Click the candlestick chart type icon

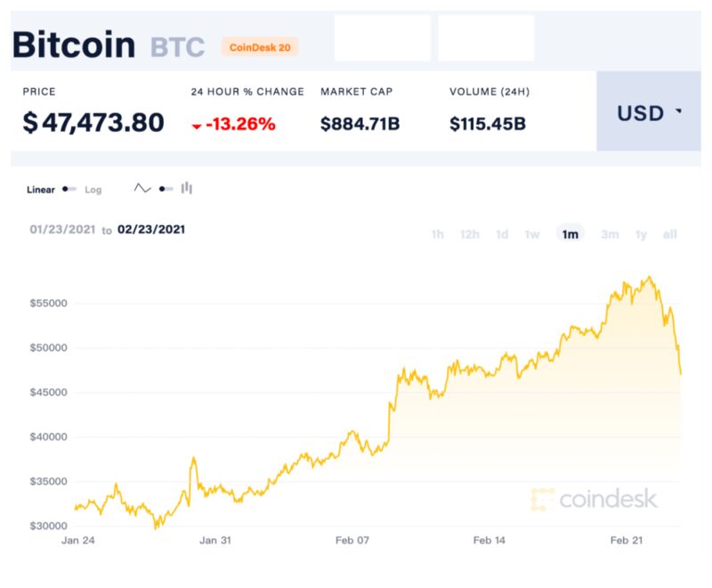point(187,189)
